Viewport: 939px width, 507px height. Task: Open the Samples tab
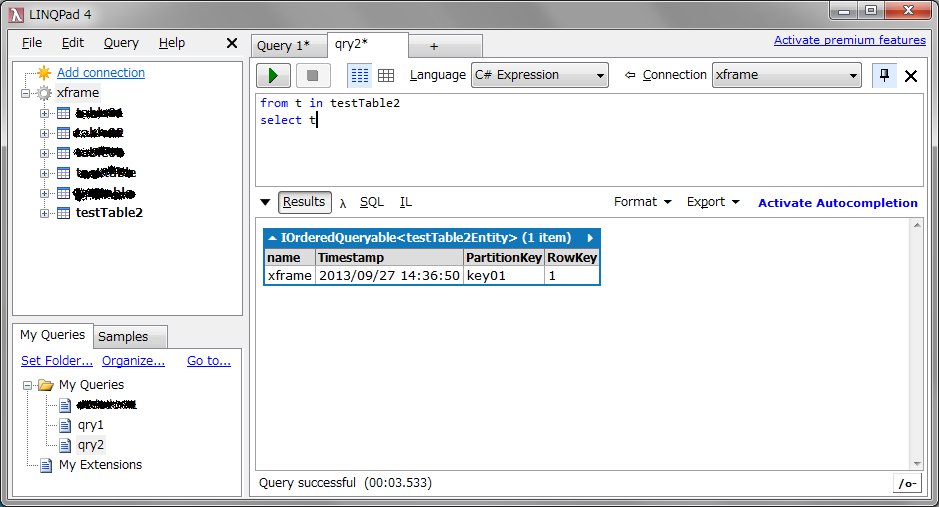(x=123, y=337)
